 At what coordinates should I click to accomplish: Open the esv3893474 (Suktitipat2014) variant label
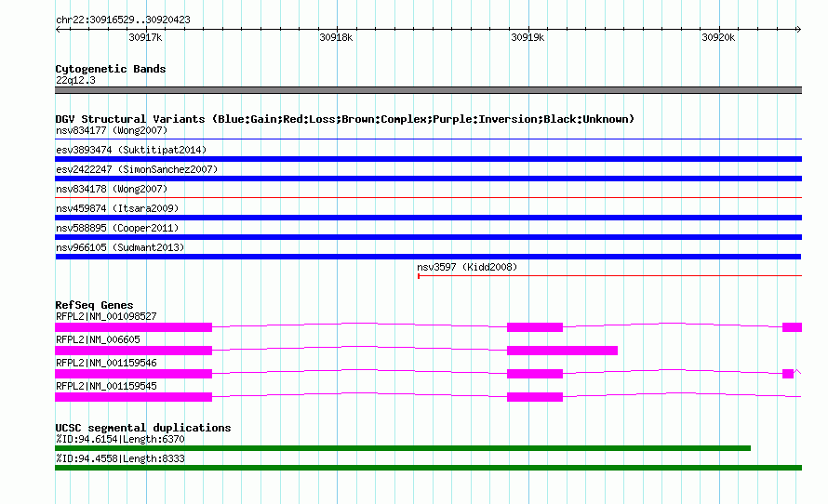[x=131, y=150]
